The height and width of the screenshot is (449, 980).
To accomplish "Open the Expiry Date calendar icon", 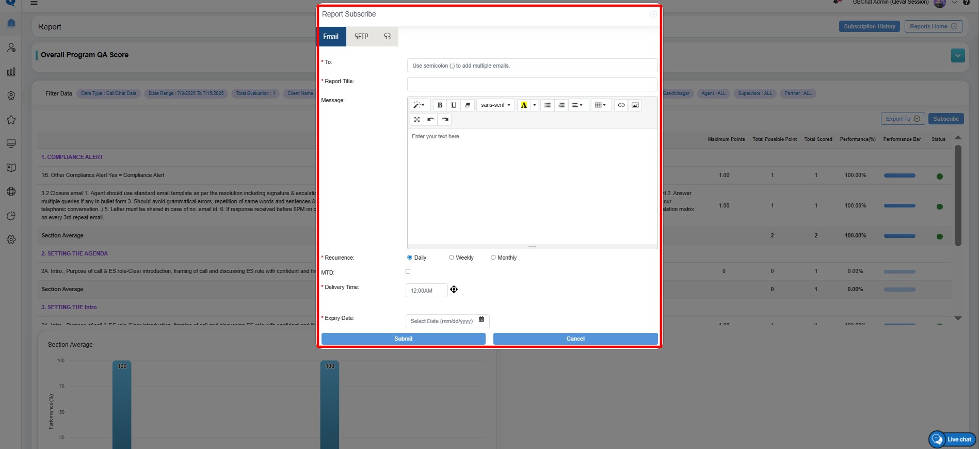I will pyautogui.click(x=481, y=319).
